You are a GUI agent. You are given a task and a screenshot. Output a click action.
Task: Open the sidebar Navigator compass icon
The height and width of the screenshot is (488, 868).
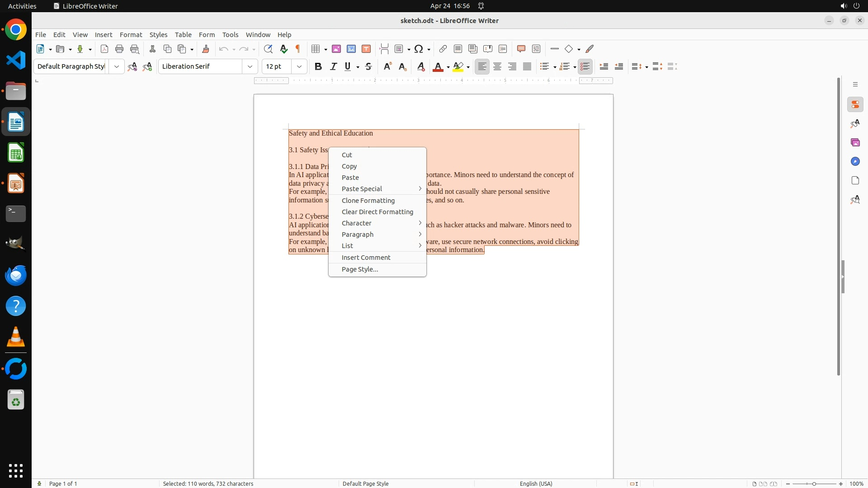click(855, 162)
